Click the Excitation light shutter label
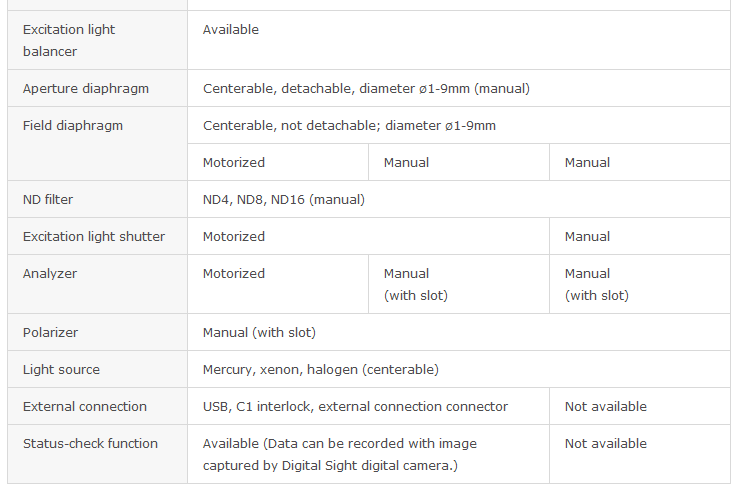The height and width of the screenshot is (489, 737). (94, 237)
